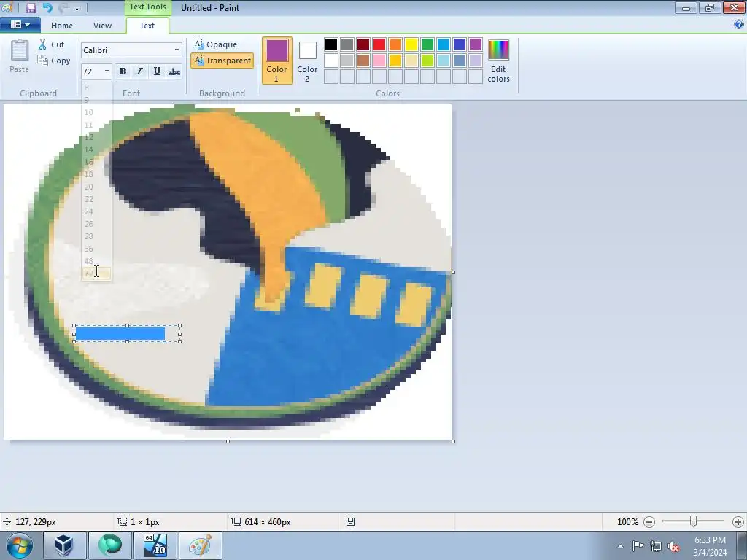Pick the dark red color swatch

(x=363, y=44)
